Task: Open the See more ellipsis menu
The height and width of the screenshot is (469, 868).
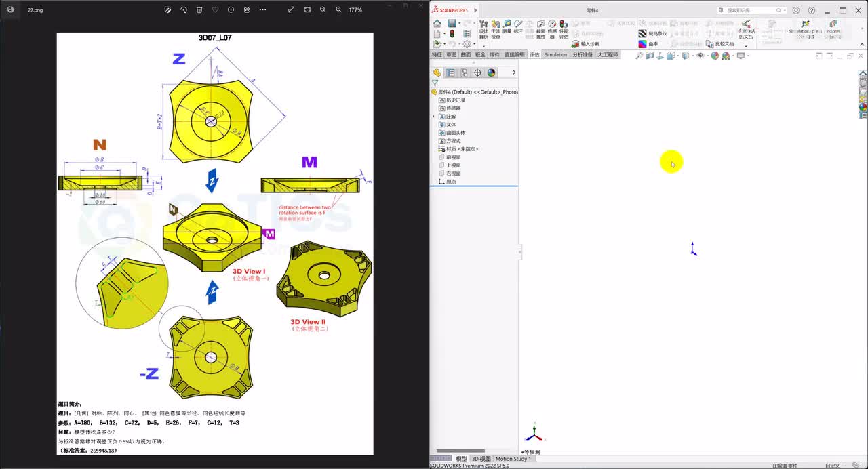Action: tap(262, 9)
